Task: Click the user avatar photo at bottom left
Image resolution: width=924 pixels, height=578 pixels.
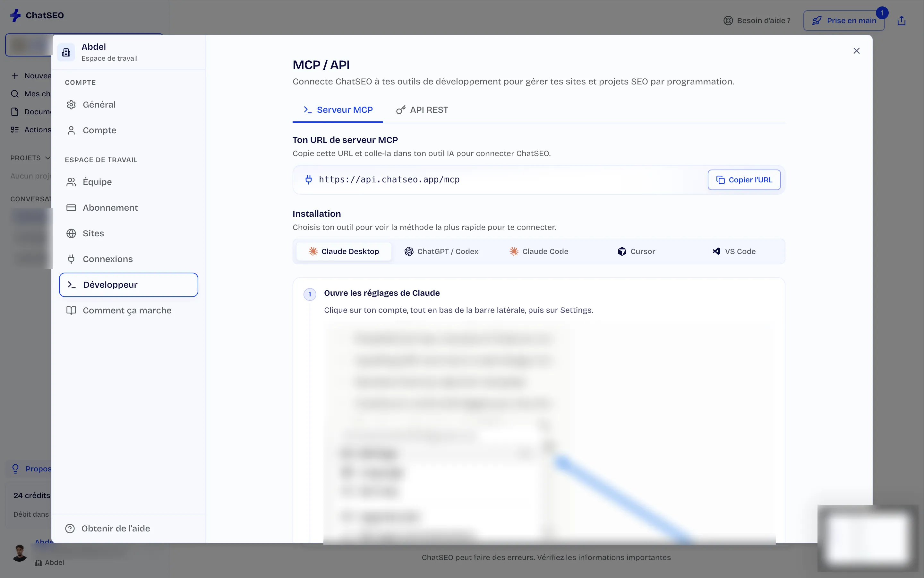Action: (20, 553)
